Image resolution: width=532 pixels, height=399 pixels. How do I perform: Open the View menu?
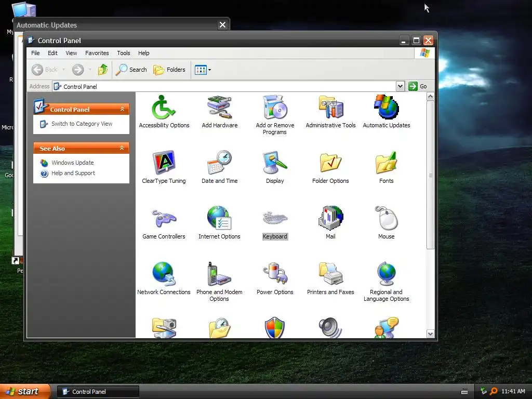click(x=71, y=53)
